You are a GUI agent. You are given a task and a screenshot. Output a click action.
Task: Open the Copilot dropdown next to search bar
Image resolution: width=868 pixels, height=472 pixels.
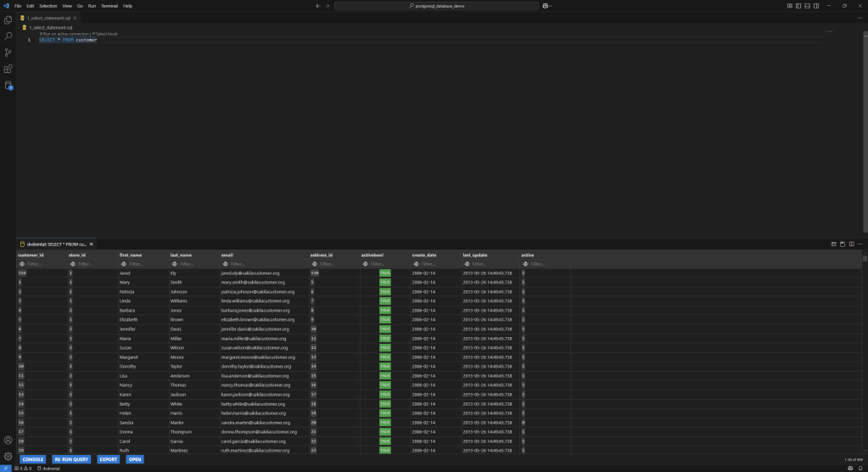coord(547,5)
